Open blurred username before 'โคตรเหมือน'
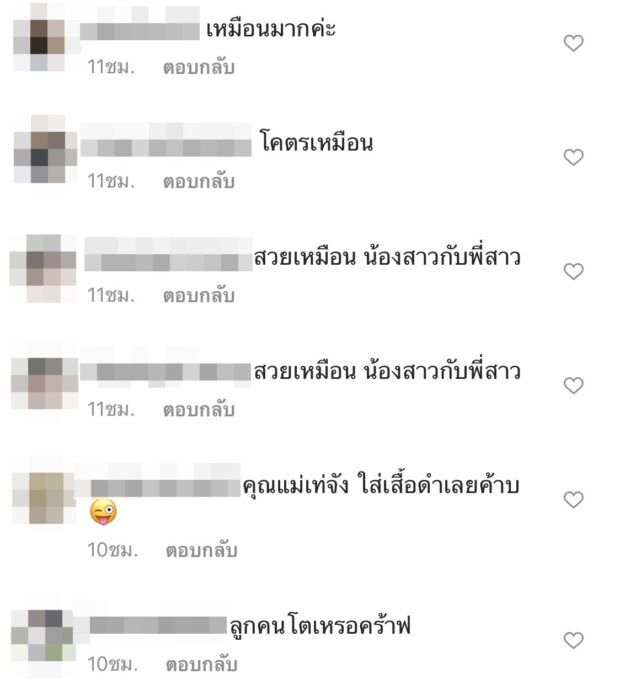The width and height of the screenshot is (620, 696). click(x=166, y=141)
